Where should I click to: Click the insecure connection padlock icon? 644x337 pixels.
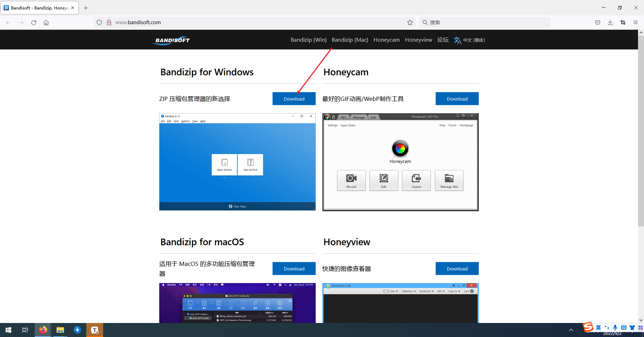[109, 22]
